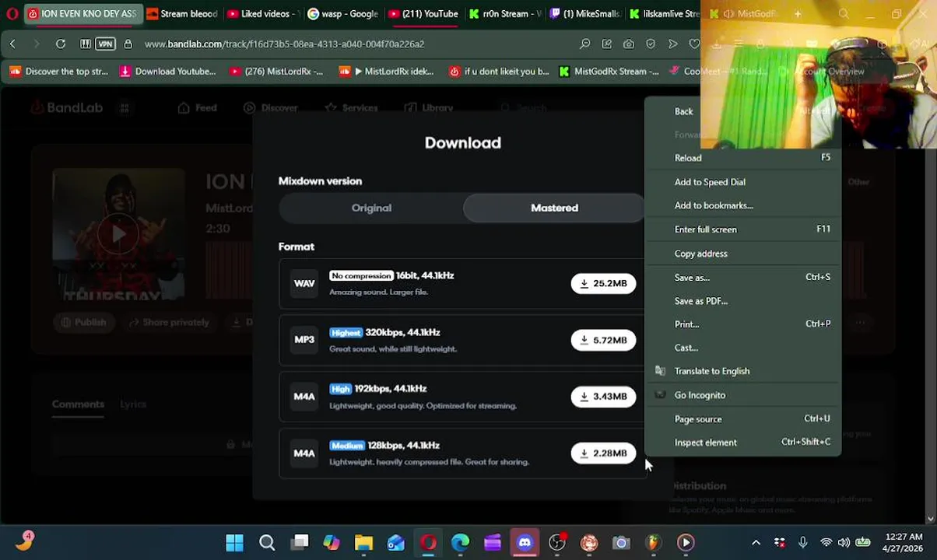This screenshot has height=560, width=937.
Task: Click the site lock icon
Action: (128, 44)
